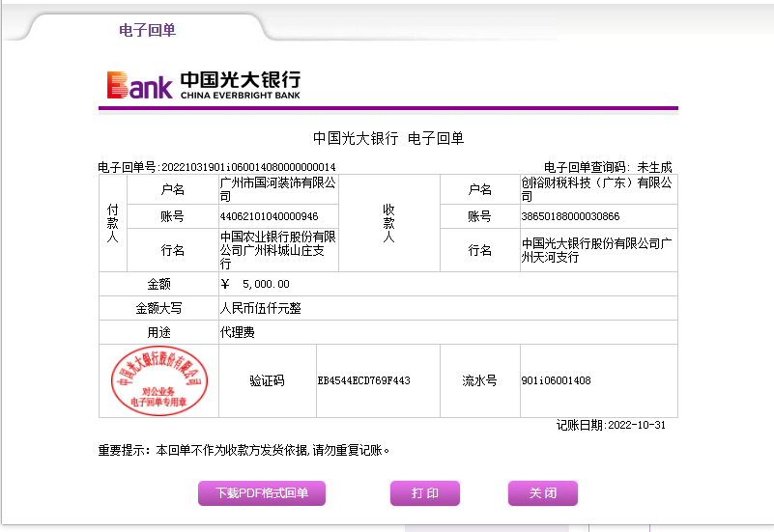This screenshot has height=532, width=774.
Task: Click the China Everbright Bank logo
Action: 204,85
